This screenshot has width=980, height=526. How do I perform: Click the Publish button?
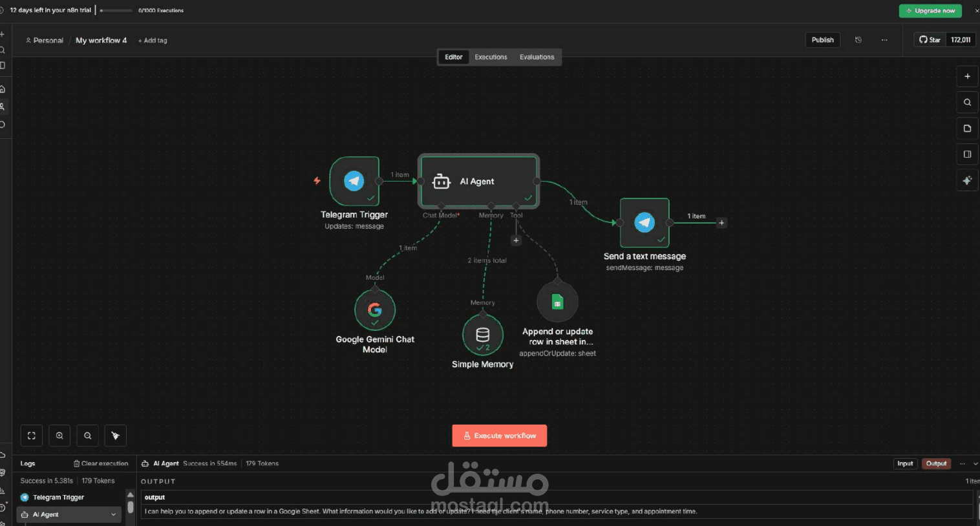click(822, 40)
